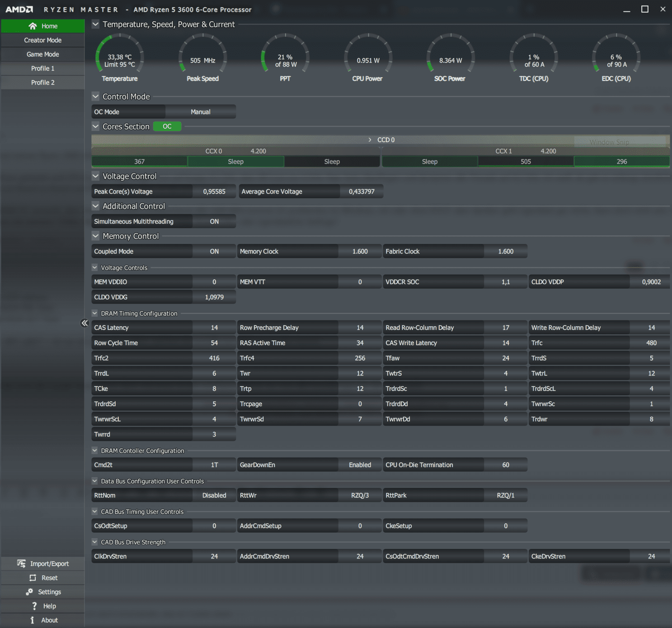Change RttWr RZQ/3 value
The image size is (672, 628).
coord(360,495)
